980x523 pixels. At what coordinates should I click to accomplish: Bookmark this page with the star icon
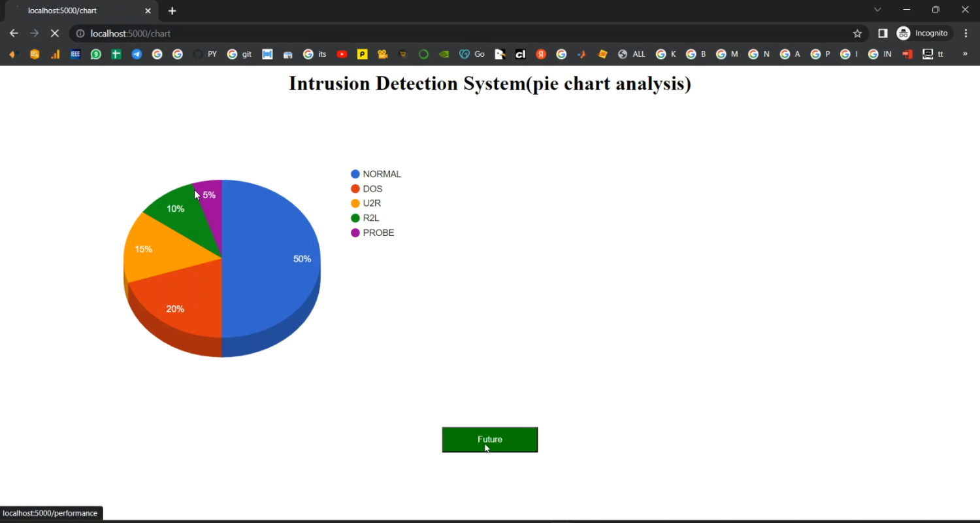coord(857,33)
